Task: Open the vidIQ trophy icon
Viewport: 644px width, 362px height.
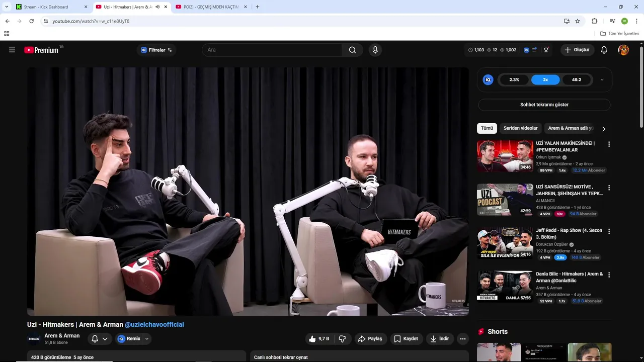Action: tap(546, 50)
